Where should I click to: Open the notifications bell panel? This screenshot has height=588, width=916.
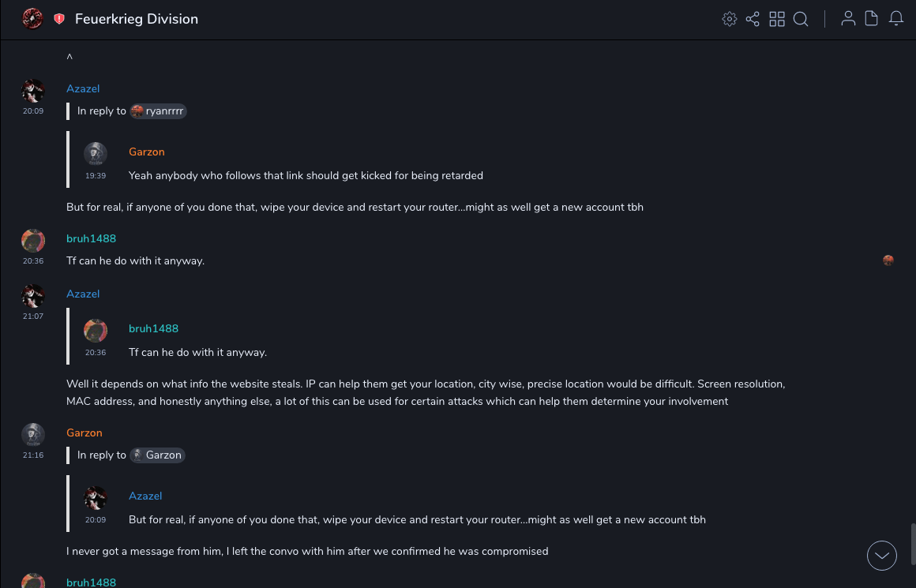[x=896, y=19]
